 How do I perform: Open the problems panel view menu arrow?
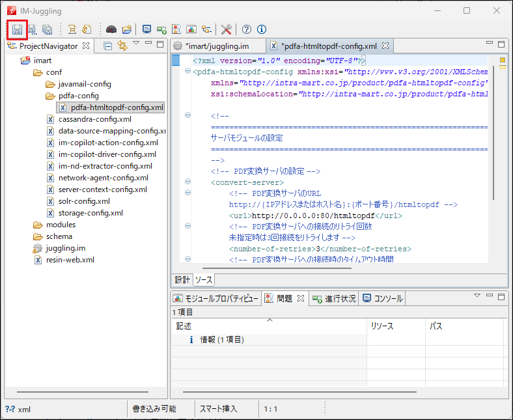(477, 296)
